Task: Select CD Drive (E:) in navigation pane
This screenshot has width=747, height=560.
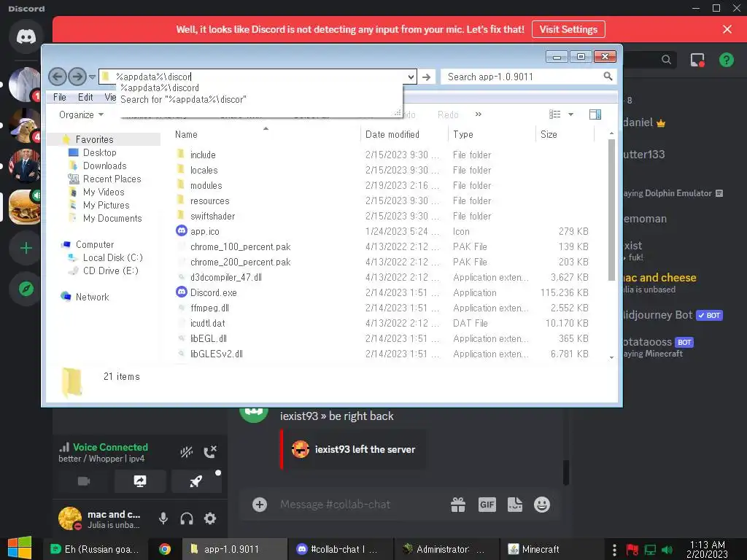Action: point(111,271)
